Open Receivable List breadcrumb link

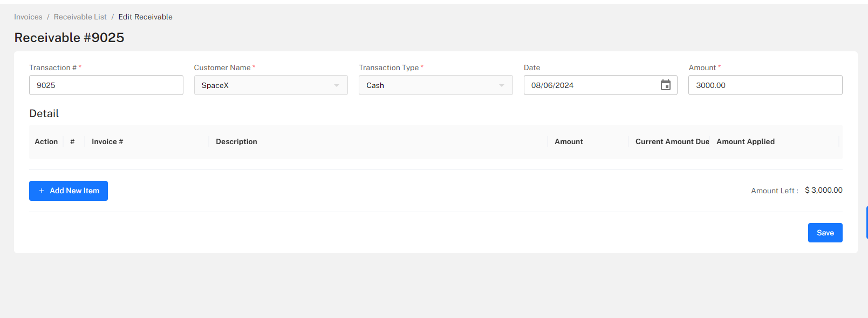tap(80, 17)
